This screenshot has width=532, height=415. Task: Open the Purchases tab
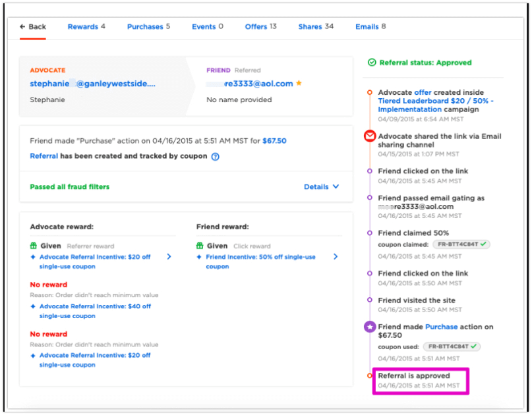(x=148, y=26)
